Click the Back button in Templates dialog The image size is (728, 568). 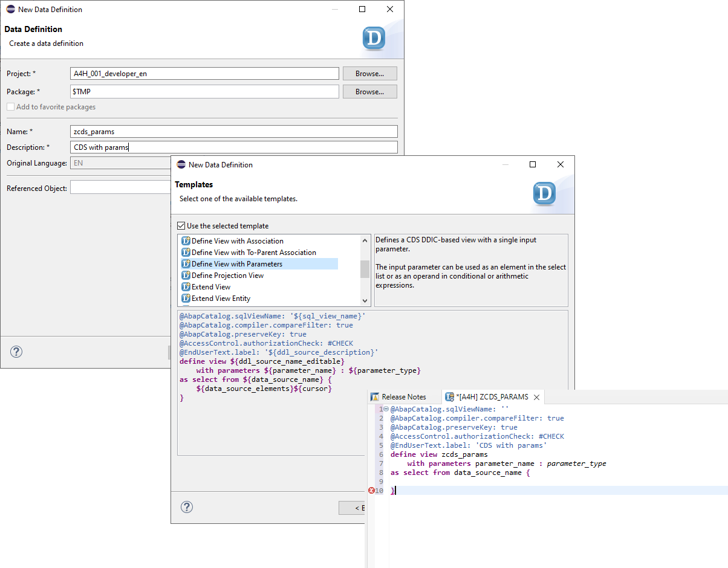353,508
